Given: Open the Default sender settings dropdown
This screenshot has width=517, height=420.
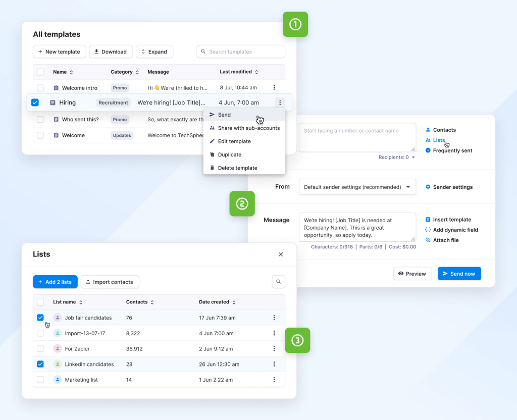Looking at the screenshot, I should point(357,187).
